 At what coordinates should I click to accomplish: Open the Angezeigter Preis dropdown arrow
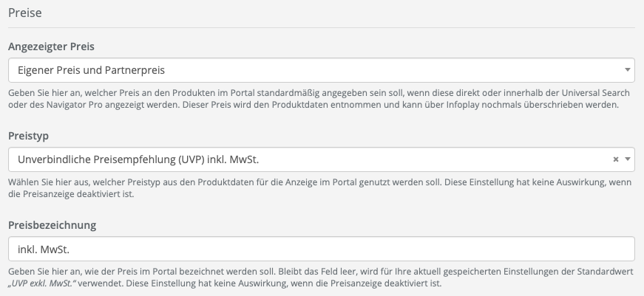coord(627,70)
